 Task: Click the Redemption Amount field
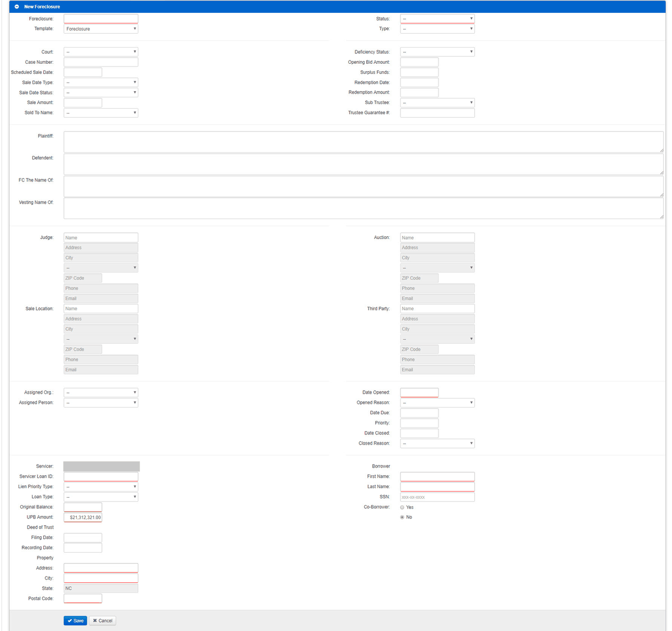(419, 92)
